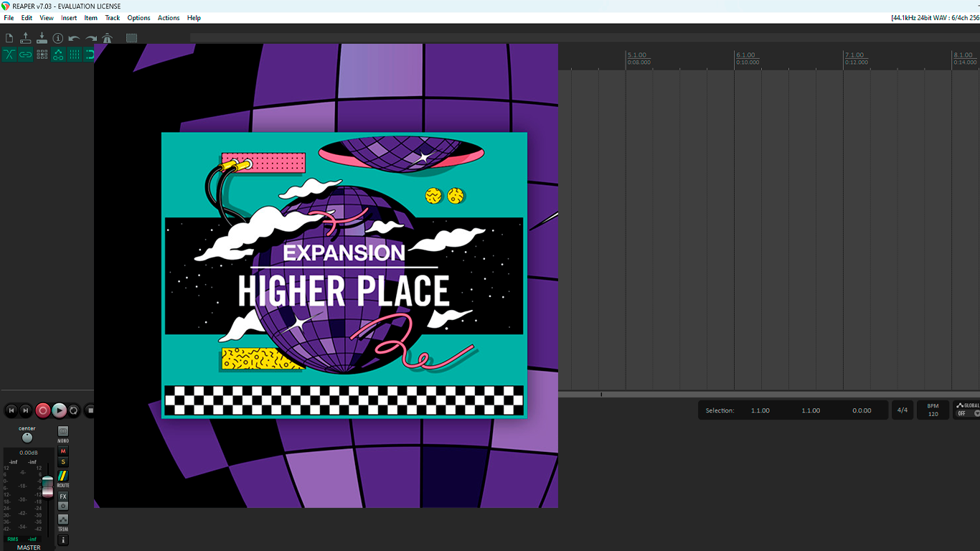
Task: Toggle the metronome icon
Action: click(x=108, y=38)
